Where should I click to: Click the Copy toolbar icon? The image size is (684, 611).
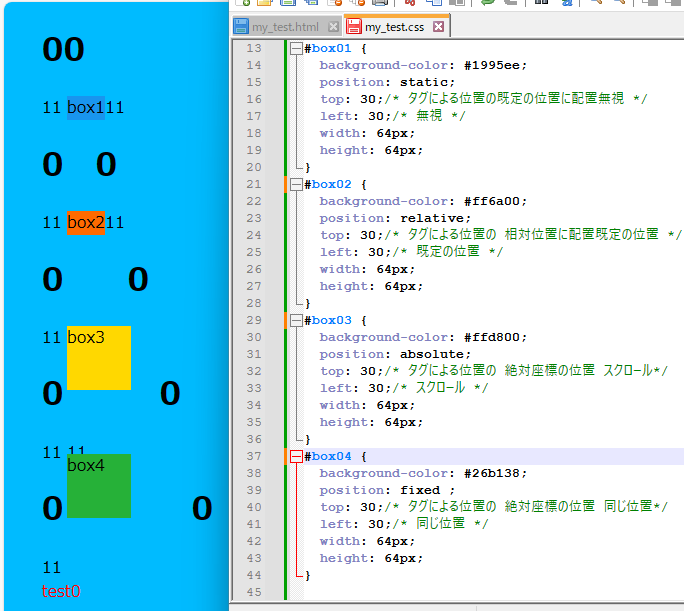click(434, 2)
